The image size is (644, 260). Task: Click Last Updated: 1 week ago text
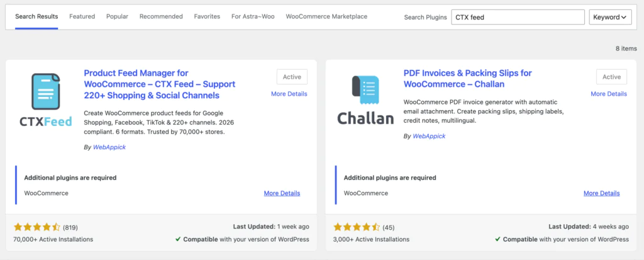coord(271,227)
